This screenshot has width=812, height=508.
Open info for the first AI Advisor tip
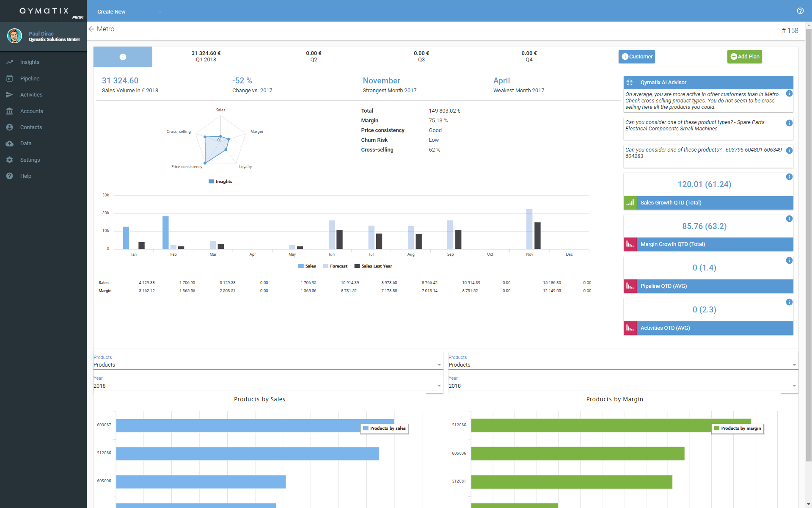pos(789,94)
